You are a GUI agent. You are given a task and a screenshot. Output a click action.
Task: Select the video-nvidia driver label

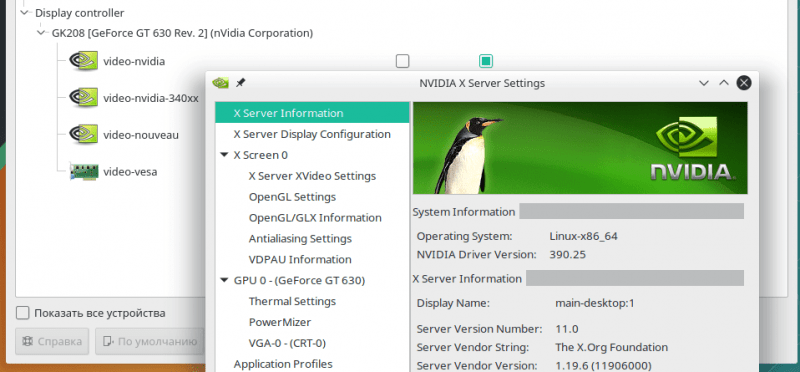(134, 62)
